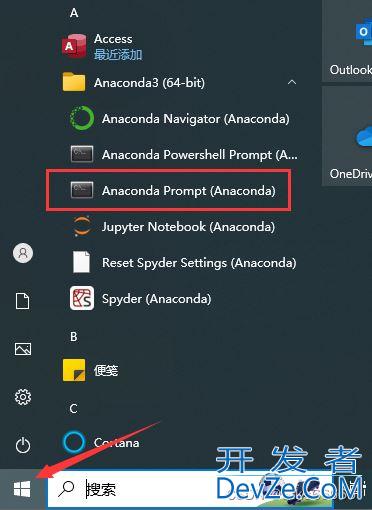The height and width of the screenshot is (510, 372).
Task: Open Settings using the gear icon
Action: [x=23, y=397]
